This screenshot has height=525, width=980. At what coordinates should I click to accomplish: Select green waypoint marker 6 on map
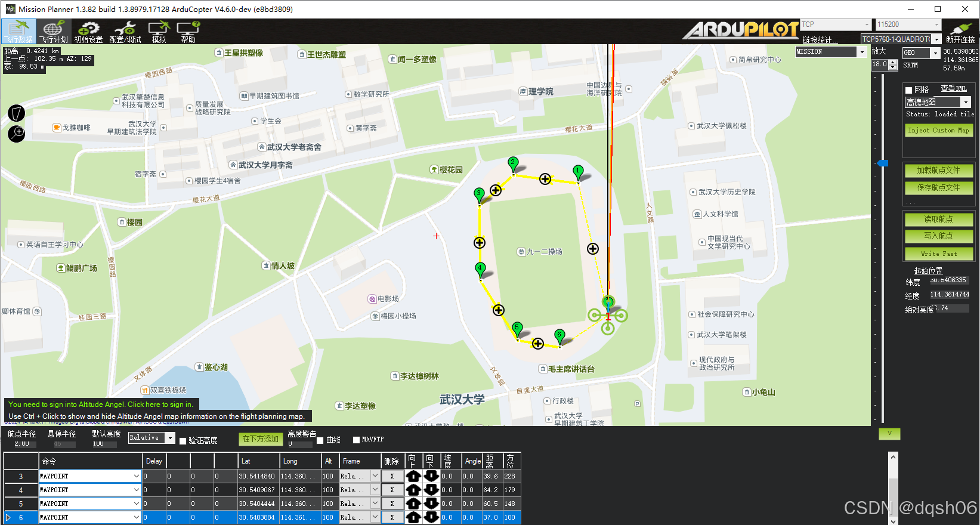pyautogui.click(x=559, y=336)
